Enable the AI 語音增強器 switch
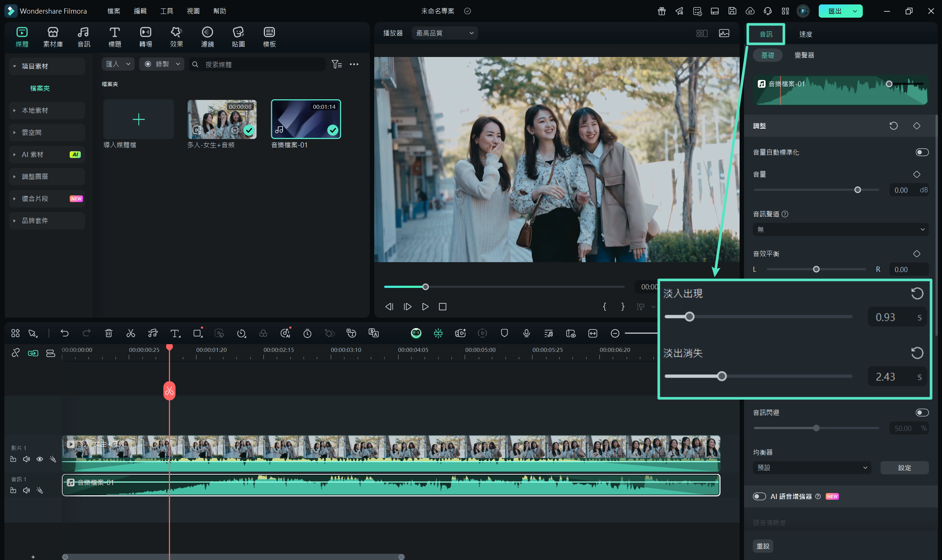The width and height of the screenshot is (942, 560). click(x=759, y=496)
